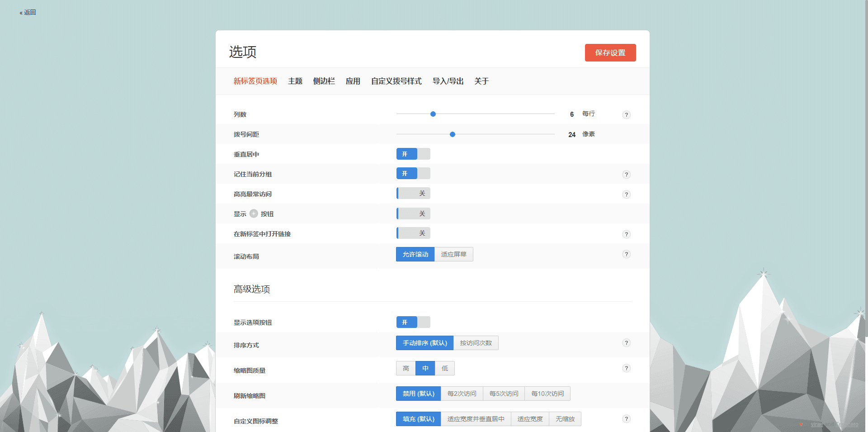Set thumbnail quality to 中
Image resolution: width=868 pixels, height=432 pixels.
point(425,368)
